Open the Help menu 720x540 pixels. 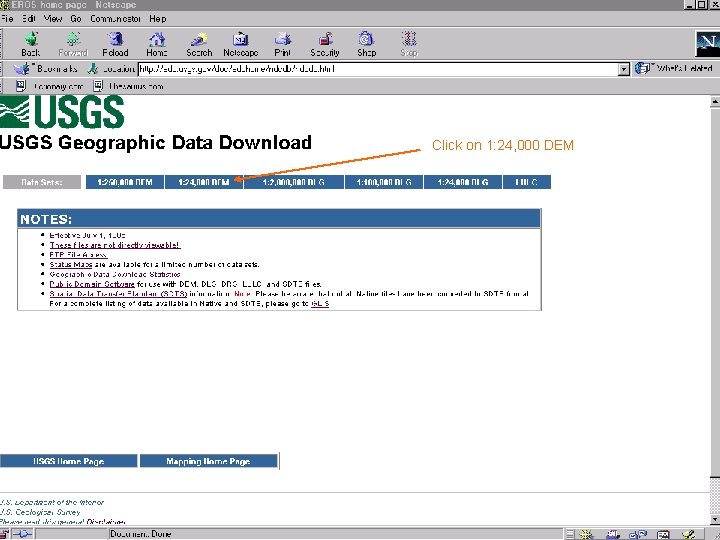(158, 19)
